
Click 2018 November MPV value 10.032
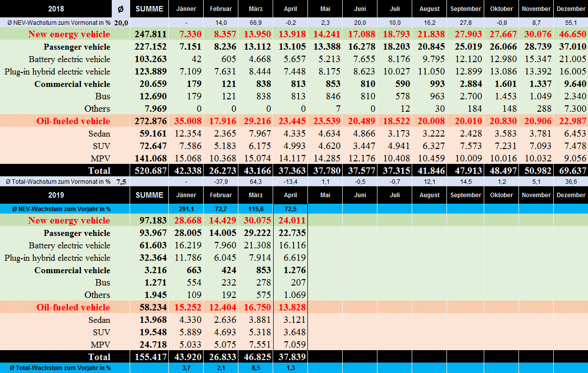point(538,158)
